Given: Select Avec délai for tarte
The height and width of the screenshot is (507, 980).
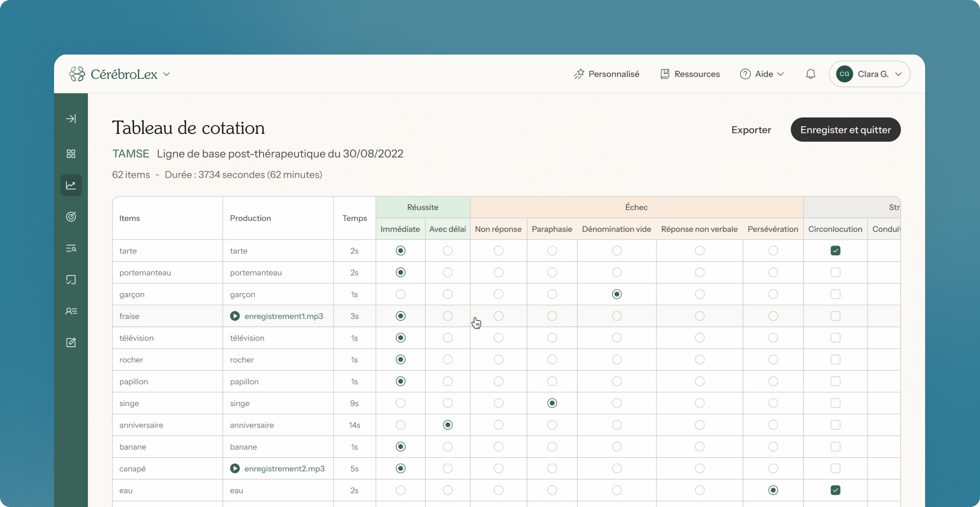Looking at the screenshot, I should click(x=448, y=251).
